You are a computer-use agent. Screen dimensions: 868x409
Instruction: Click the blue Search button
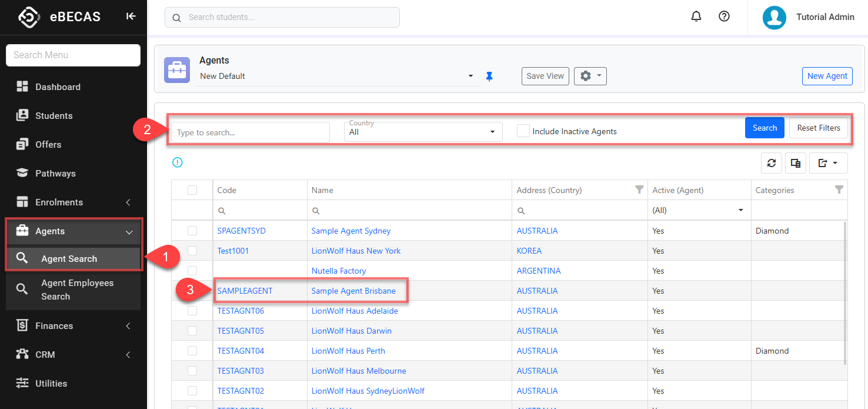764,128
